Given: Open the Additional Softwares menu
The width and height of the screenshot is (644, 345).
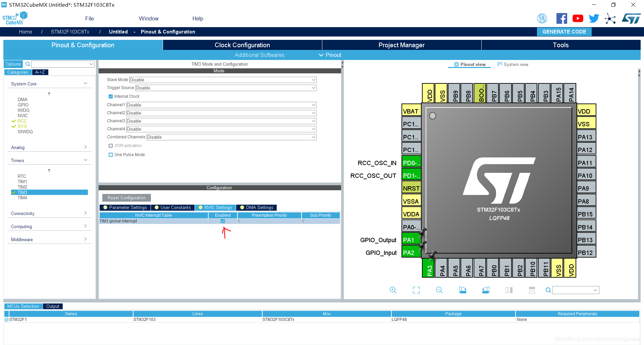Looking at the screenshot, I should pyautogui.click(x=259, y=55).
